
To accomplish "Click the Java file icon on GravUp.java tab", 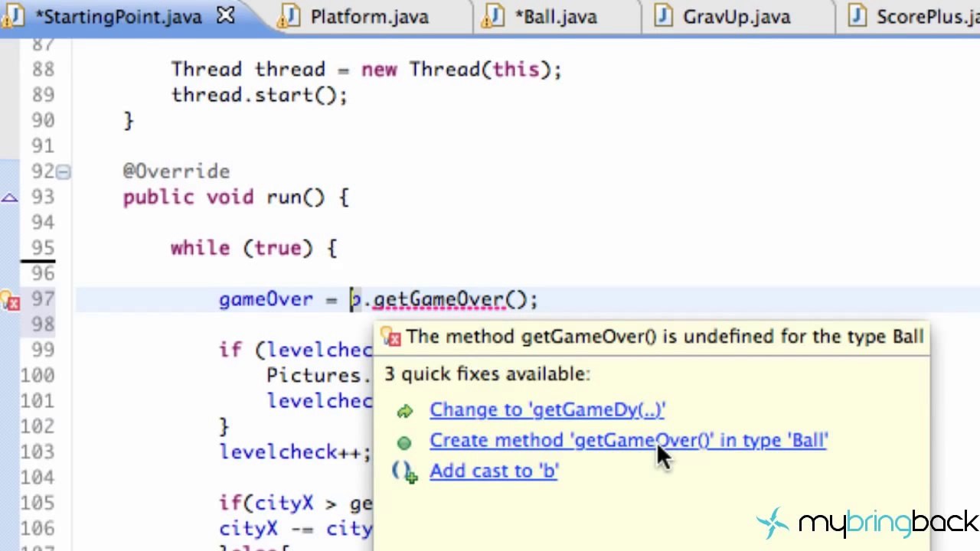I will (663, 16).
